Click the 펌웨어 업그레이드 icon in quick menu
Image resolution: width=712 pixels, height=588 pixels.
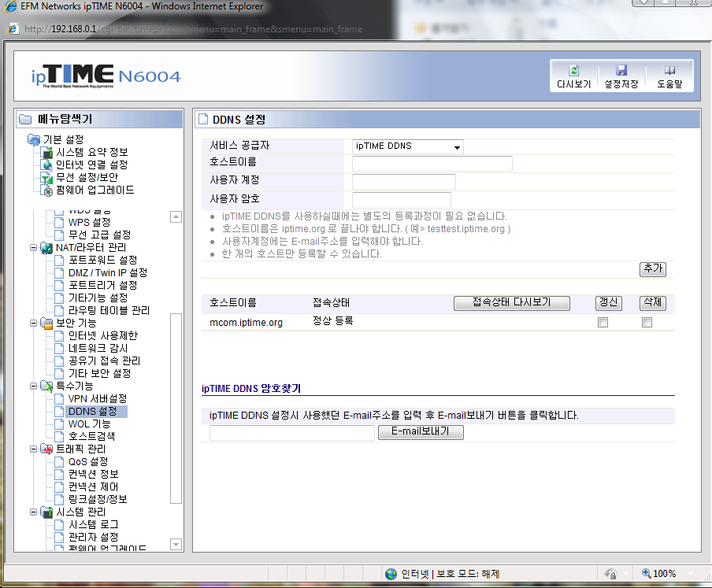[47, 190]
